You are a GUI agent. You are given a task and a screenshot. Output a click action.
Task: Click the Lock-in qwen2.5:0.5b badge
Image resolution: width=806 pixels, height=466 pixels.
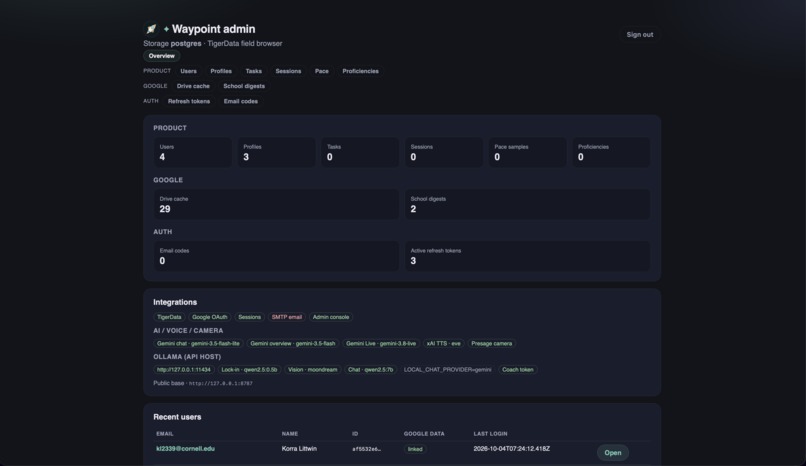tap(249, 369)
